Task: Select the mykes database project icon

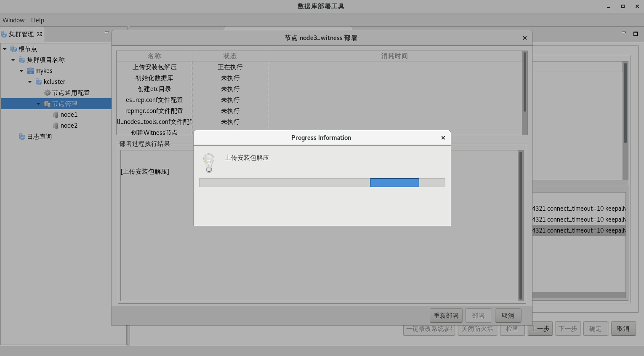Action: click(30, 71)
